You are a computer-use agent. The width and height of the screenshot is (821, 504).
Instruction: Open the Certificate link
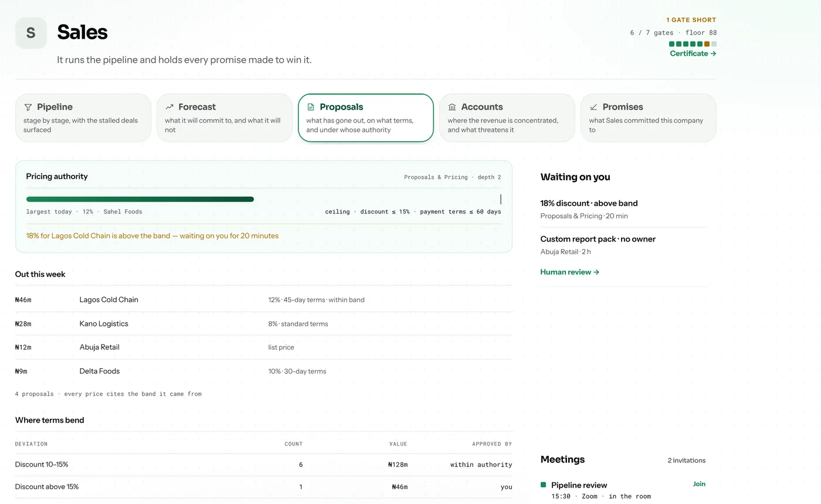[x=693, y=53]
